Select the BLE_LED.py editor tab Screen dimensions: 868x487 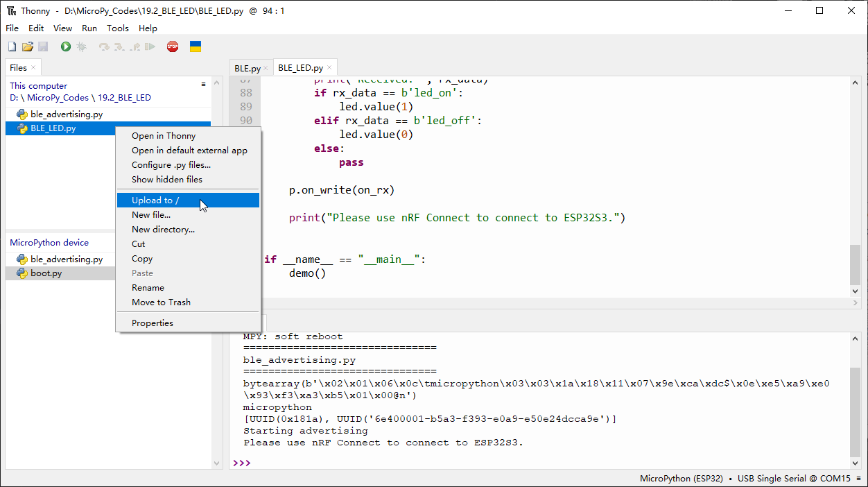tap(300, 68)
